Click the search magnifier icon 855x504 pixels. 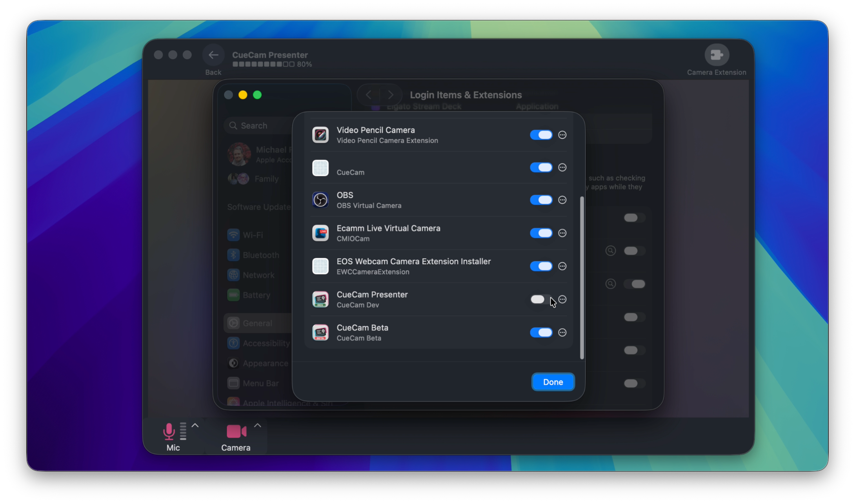tap(233, 125)
